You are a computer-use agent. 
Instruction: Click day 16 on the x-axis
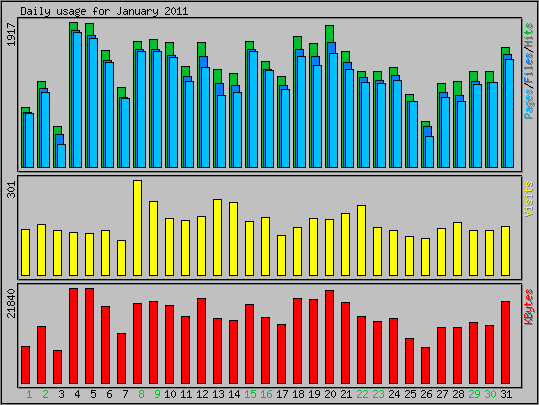266,394
